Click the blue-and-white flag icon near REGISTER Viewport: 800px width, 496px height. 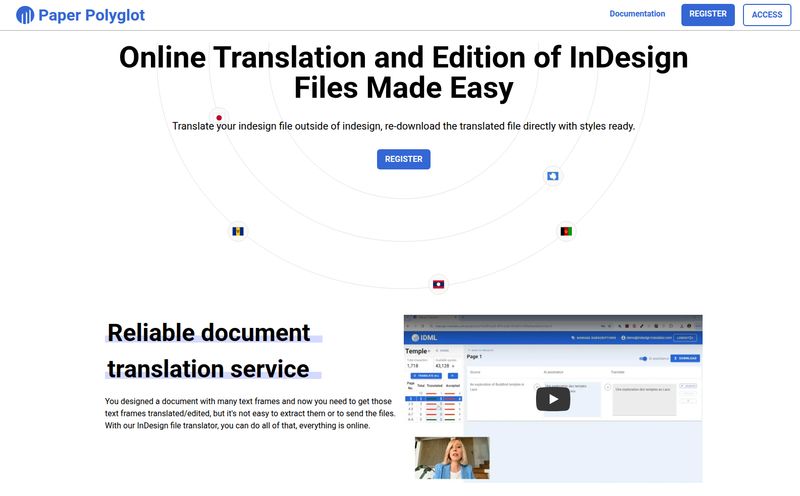(553, 176)
